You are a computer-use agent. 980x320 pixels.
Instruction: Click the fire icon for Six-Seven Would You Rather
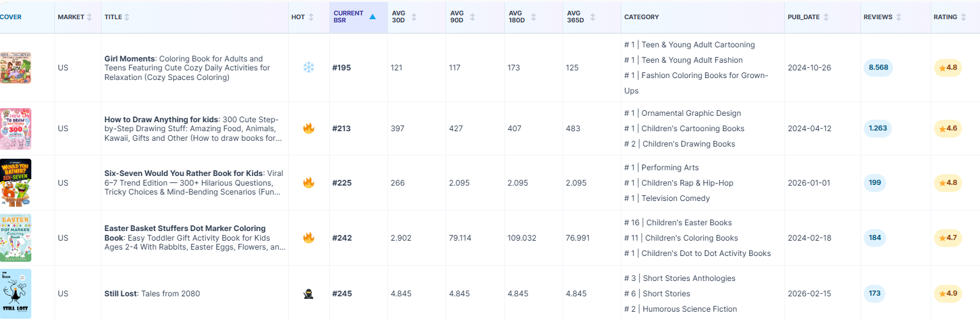(x=309, y=182)
